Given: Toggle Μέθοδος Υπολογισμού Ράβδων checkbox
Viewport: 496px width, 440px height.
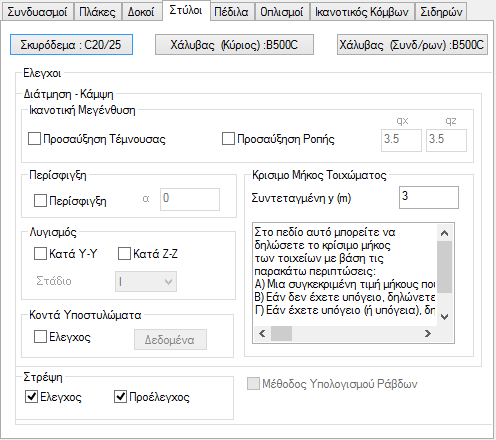Looking at the screenshot, I should click(253, 384).
